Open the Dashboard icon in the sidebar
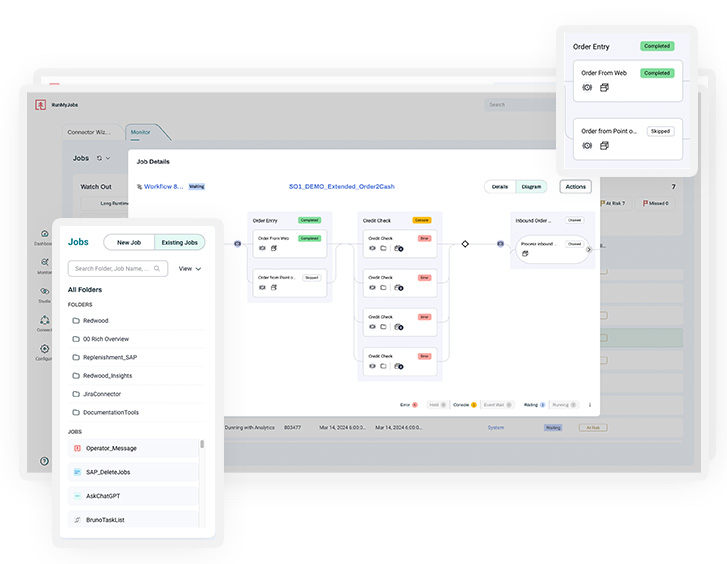This screenshot has width=727, height=564. 44,232
